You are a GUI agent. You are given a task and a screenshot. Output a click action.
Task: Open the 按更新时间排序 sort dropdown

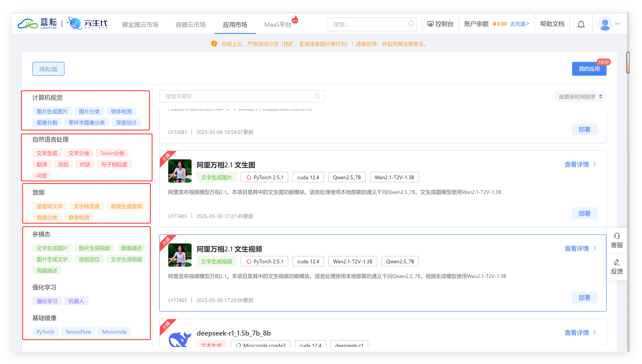[580, 97]
